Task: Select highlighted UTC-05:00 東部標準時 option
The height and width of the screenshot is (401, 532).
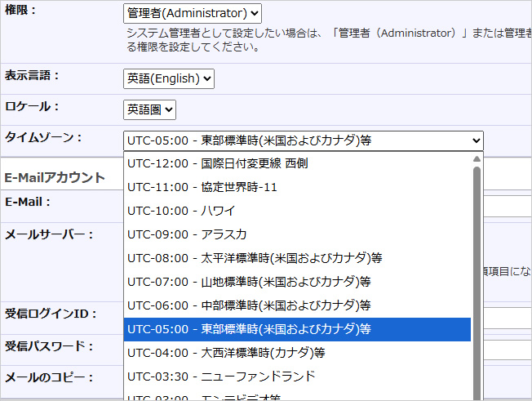Action: coord(297,329)
